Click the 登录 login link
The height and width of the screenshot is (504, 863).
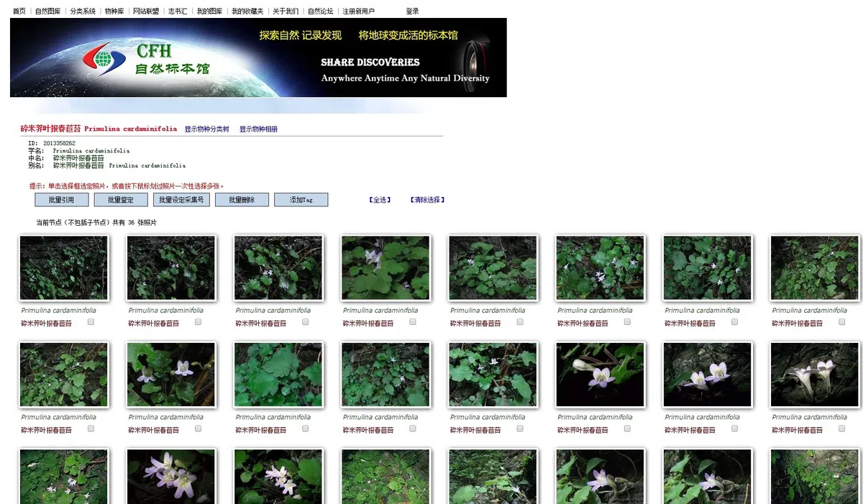[412, 12]
